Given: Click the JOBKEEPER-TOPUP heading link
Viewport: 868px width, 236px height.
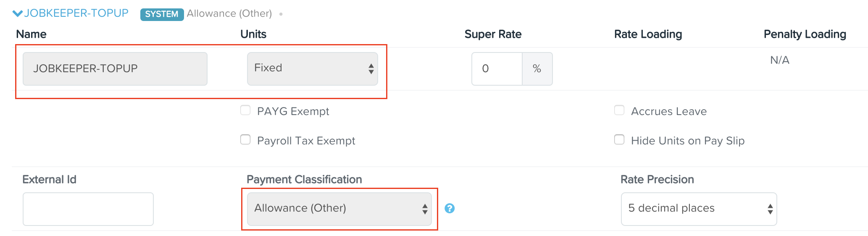Looking at the screenshot, I should [x=76, y=13].
